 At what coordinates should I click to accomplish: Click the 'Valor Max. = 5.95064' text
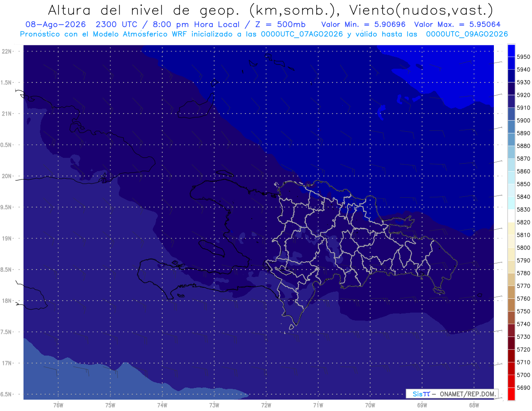(457, 24)
